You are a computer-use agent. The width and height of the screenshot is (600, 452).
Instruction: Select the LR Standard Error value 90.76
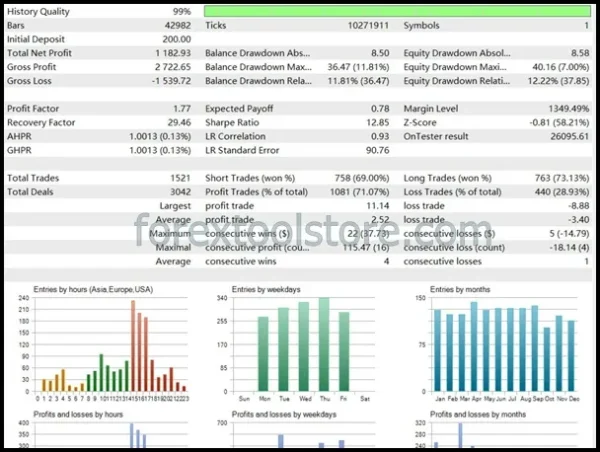(x=378, y=150)
